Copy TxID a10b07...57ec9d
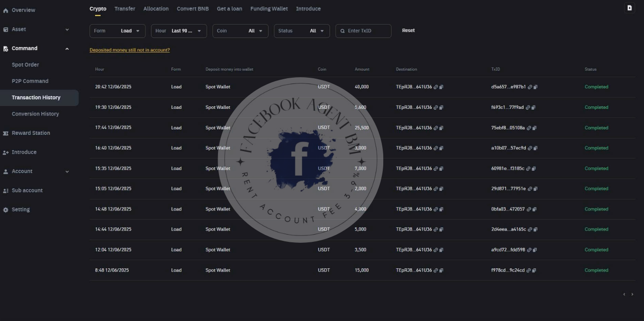 pos(535,148)
